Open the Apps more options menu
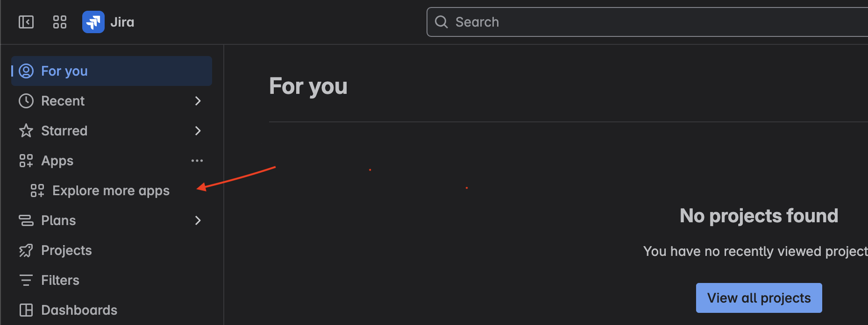The width and height of the screenshot is (868, 325). [x=197, y=160]
